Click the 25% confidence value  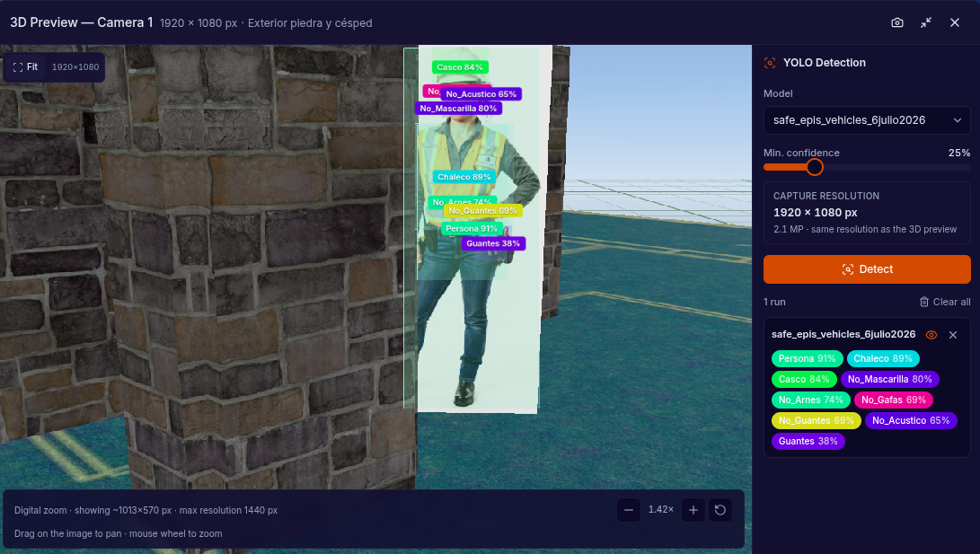pos(959,153)
